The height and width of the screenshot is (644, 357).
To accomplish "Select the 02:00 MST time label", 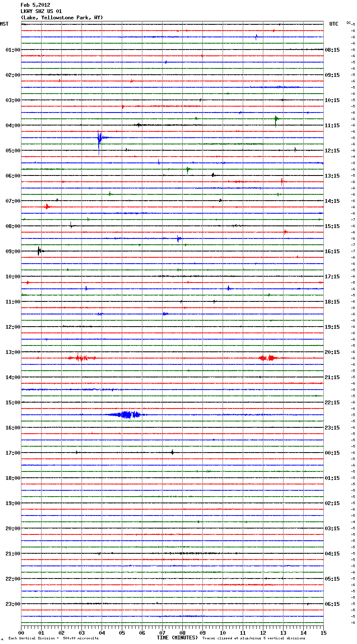I will coord(13,75).
